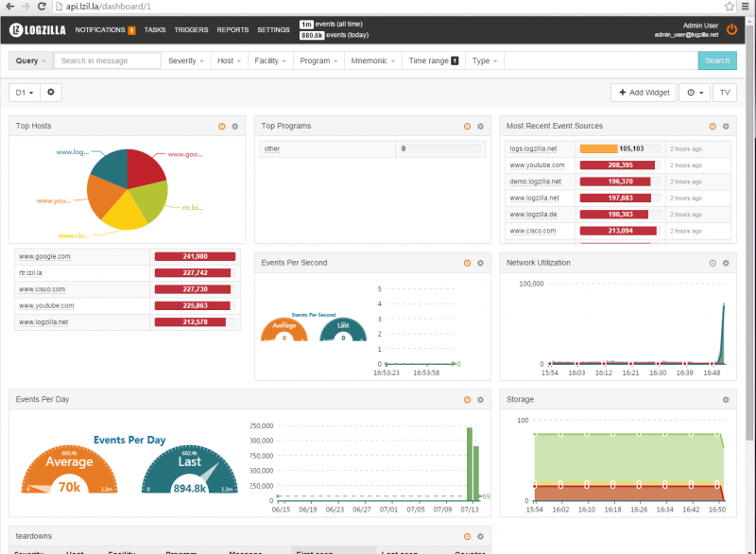Open Network Utilization widget settings gear
Viewport: 756px width, 554px height.
pyautogui.click(x=726, y=263)
